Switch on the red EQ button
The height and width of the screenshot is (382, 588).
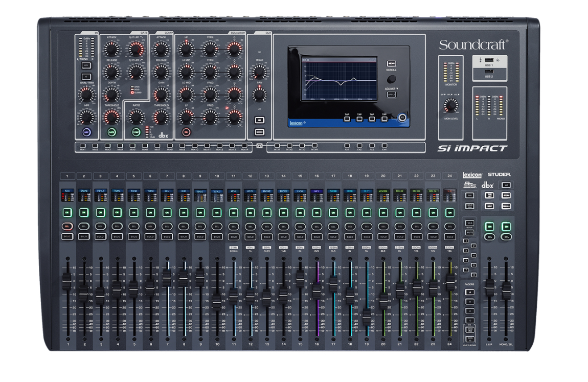pos(186,132)
